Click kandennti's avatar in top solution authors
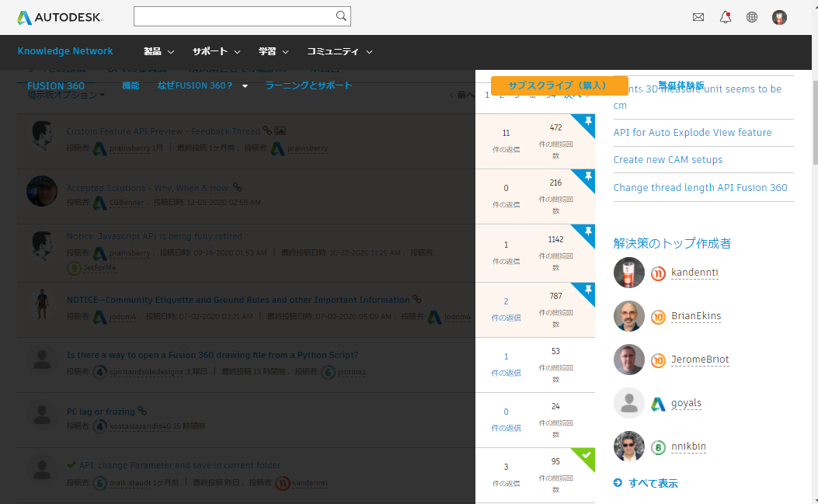The width and height of the screenshot is (818, 504). (x=629, y=273)
